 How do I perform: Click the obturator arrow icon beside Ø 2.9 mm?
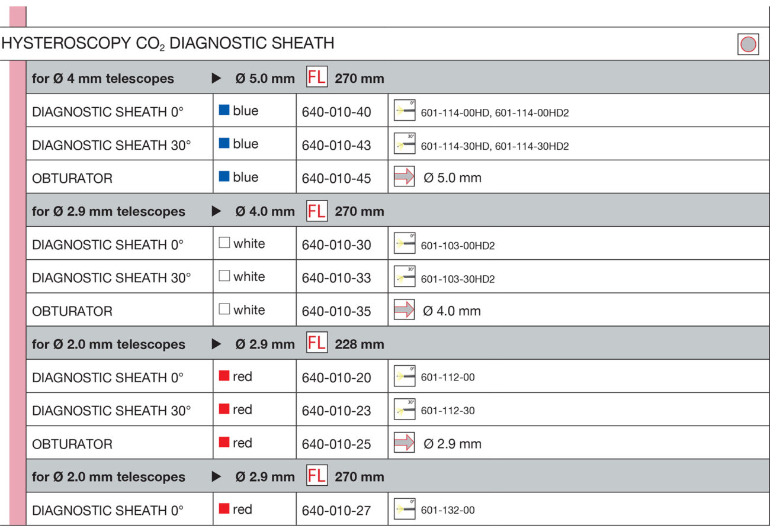tap(405, 443)
